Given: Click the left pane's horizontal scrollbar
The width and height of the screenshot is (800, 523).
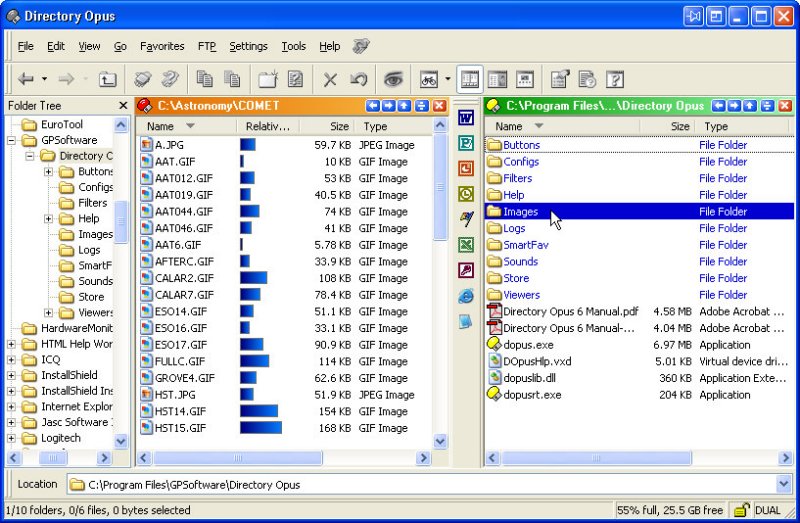Looking at the screenshot, I should click(285, 458).
